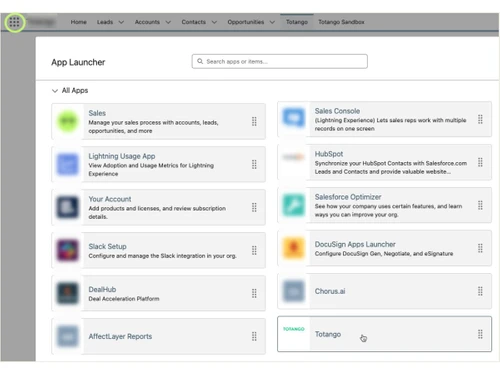This screenshot has width=500, height=375.
Task: Collapse the All Apps section
Action: (x=55, y=91)
